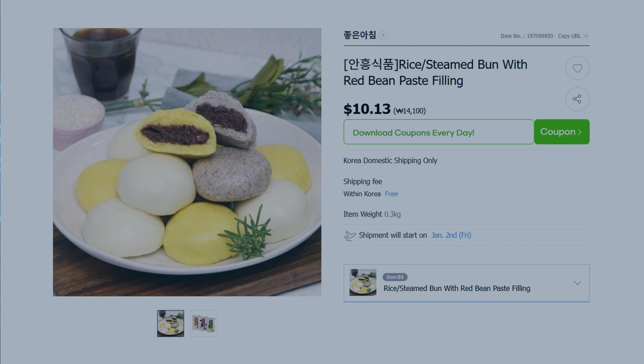
Task: Click the item number 197096950 text
Action: coord(539,36)
